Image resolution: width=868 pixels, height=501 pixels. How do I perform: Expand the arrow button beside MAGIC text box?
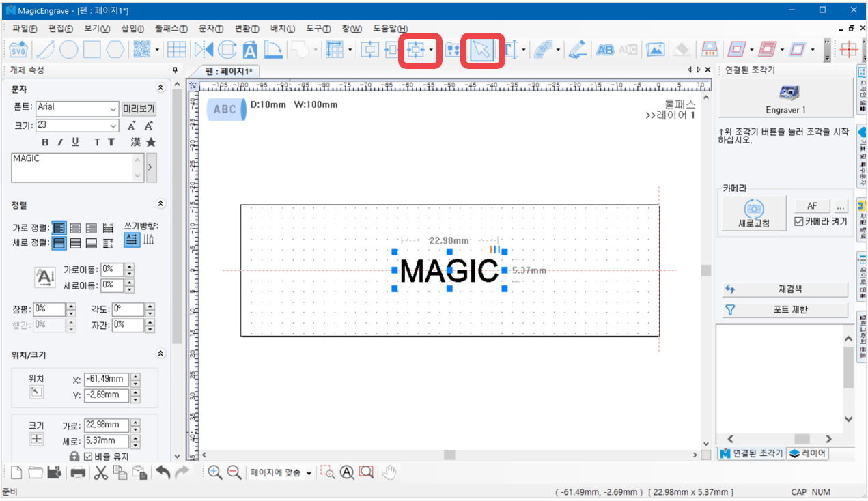(152, 167)
